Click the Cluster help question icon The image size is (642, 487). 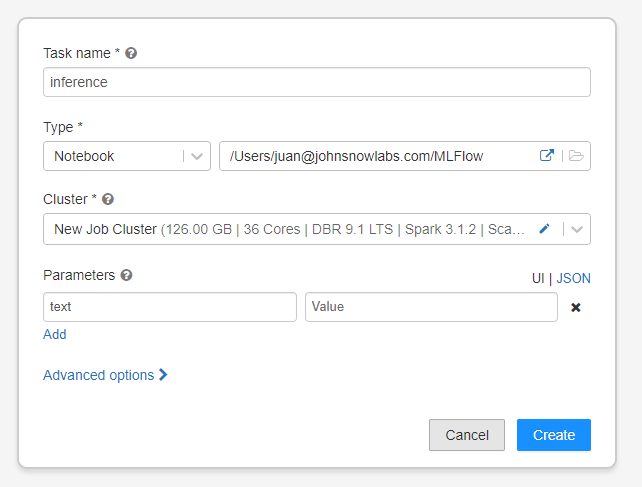point(108,199)
